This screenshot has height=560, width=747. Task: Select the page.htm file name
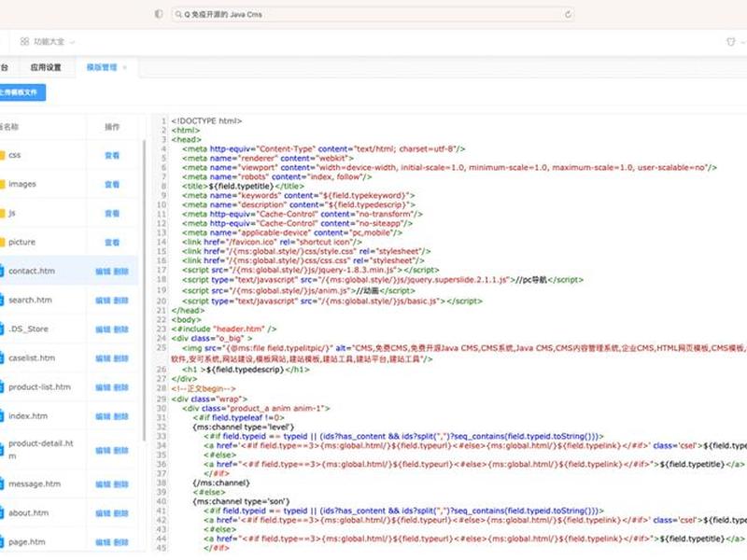pyautogui.click(x=27, y=542)
